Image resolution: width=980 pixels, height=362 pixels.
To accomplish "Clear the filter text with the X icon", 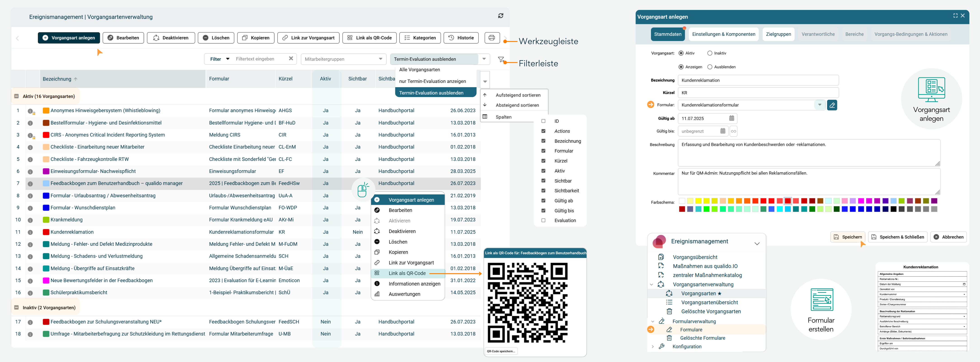I will (x=291, y=59).
